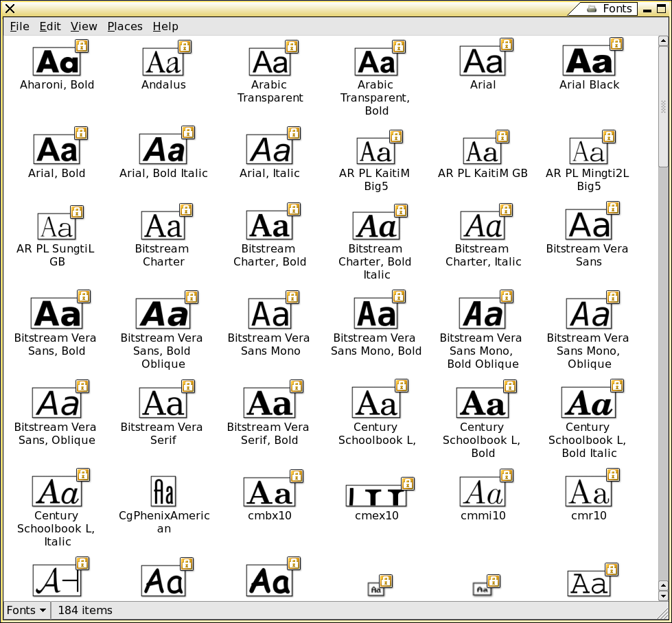Pick the Bitstream Charter, Bold Italic icon

tap(376, 225)
